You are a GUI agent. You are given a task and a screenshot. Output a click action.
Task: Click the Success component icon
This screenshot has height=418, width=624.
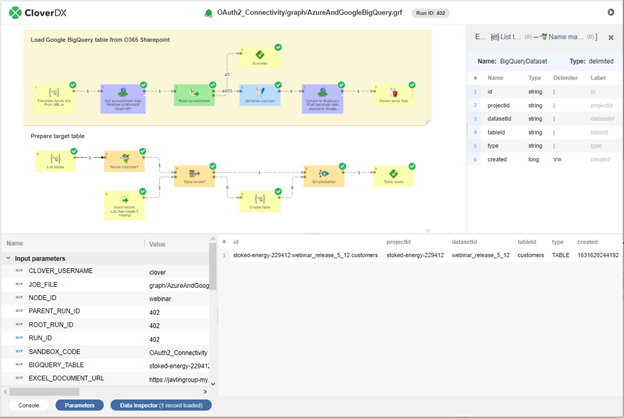pyautogui.click(x=259, y=56)
